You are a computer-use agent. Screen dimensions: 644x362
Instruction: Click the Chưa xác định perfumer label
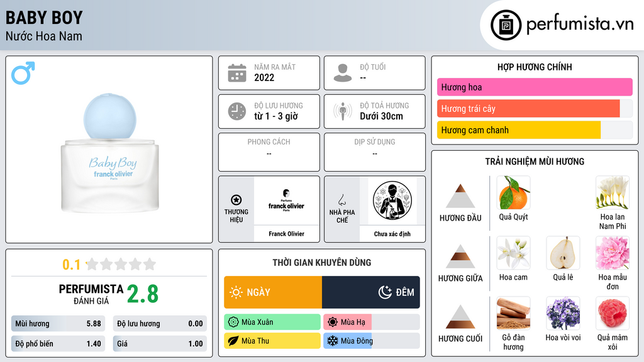(x=392, y=234)
